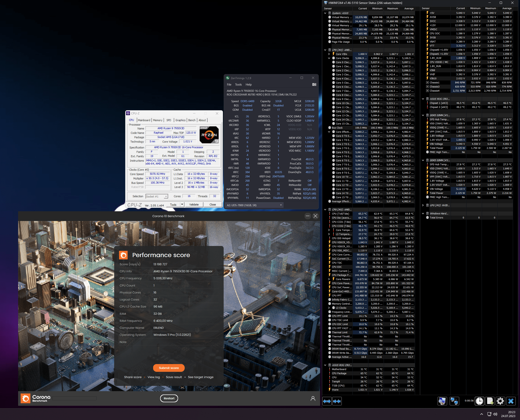
Task: Click Corona Performance score flame icon
Action: pos(123,255)
